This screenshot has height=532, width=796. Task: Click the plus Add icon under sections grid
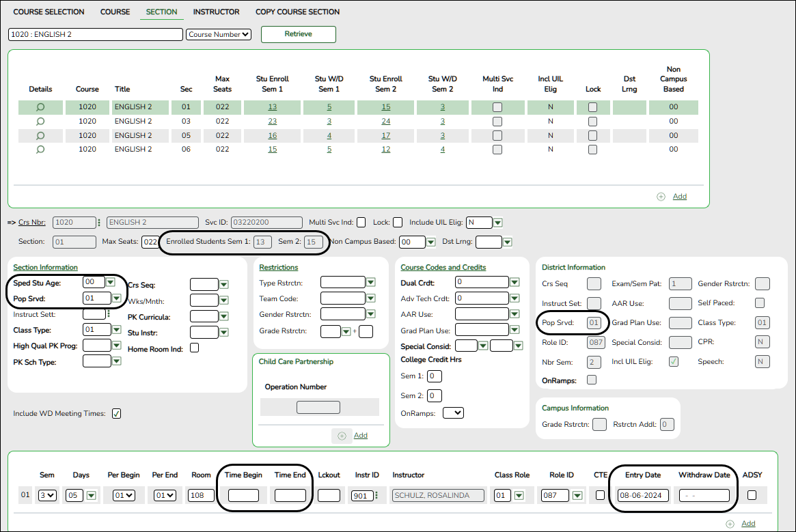coord(661,197)
